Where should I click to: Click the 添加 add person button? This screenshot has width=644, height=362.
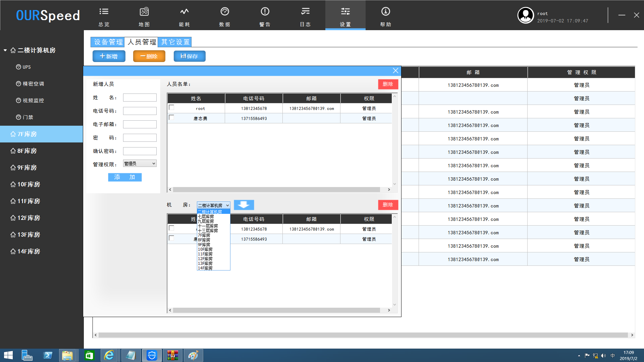pyautogui.click(x=125, y=177)
